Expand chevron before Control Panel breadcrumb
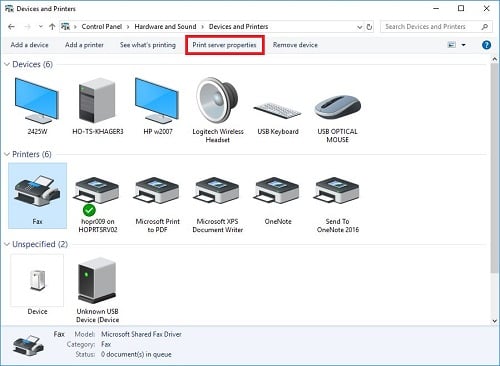 (x=76, y=27)
